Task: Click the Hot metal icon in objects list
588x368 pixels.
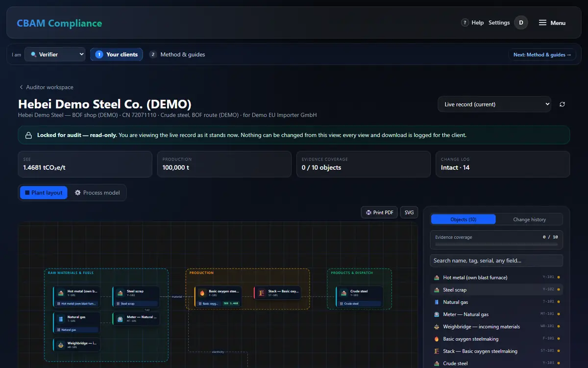Action: [x=437, y=278]
